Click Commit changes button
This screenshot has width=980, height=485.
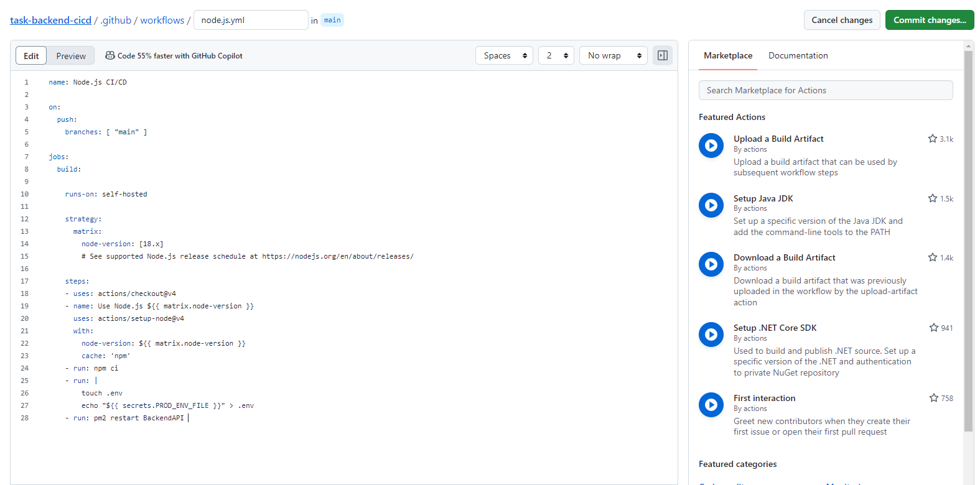(930, 20)
